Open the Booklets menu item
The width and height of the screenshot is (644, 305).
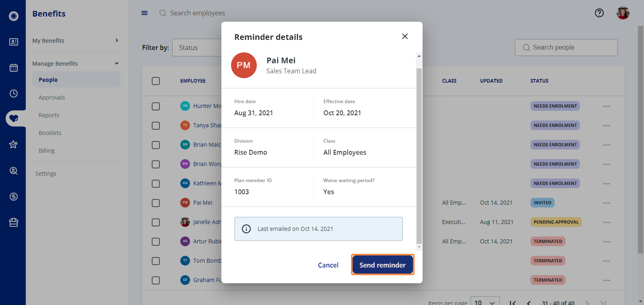50,133
